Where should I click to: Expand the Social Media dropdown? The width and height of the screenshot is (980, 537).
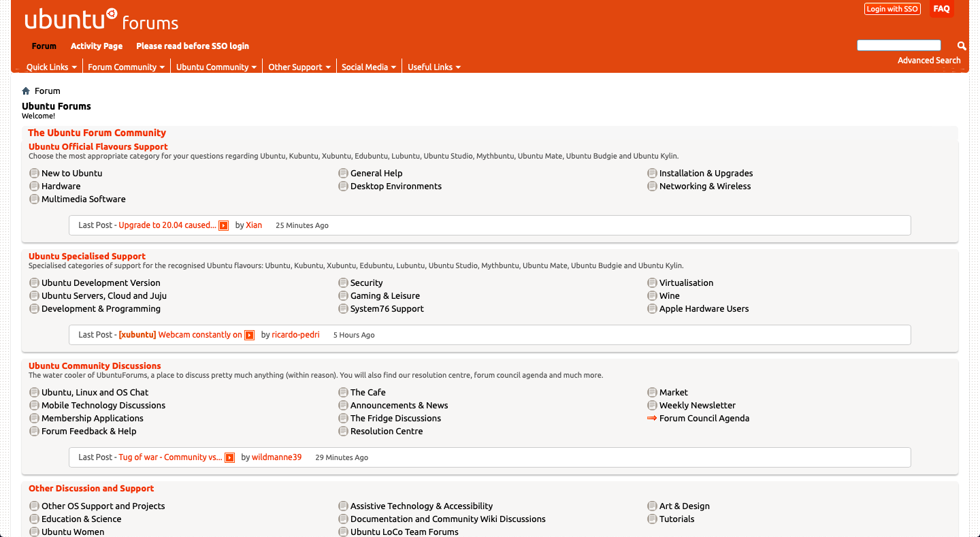(368, 67)
